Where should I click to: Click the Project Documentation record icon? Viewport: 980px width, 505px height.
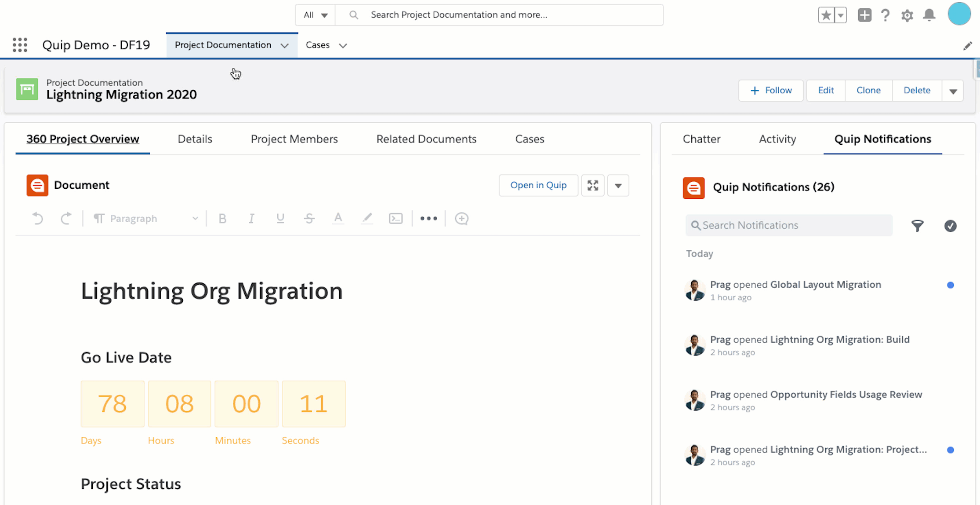(x=27, y=89)
